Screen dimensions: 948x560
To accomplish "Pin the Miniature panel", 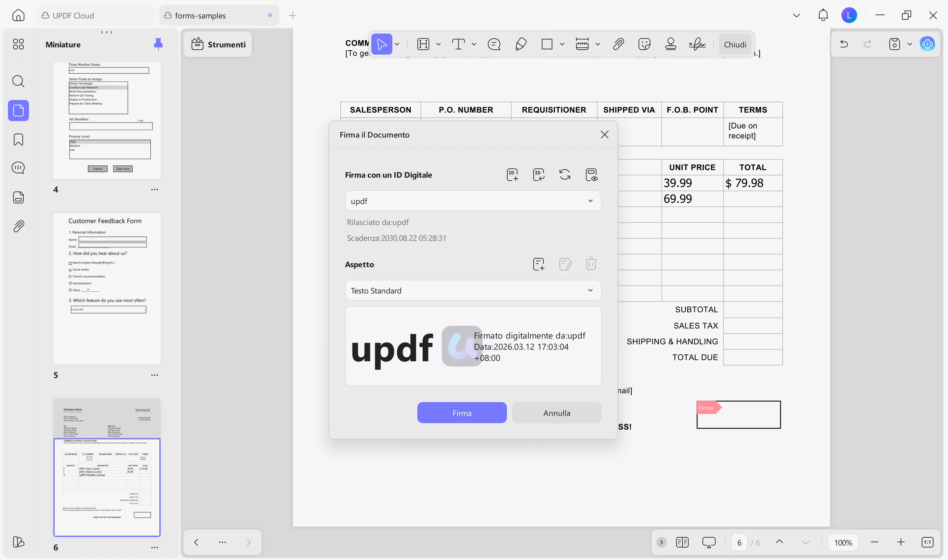I will coord(159,44).
